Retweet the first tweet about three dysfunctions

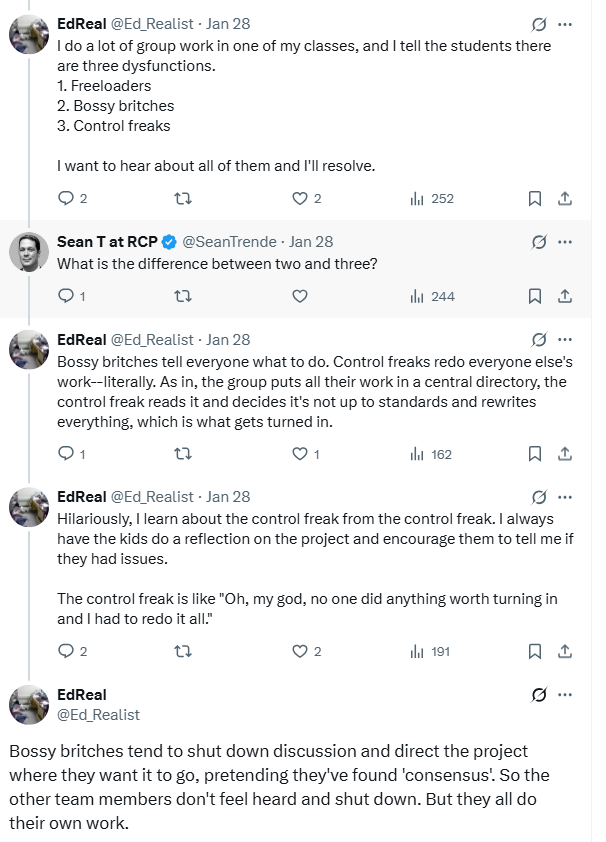pyautogui.click(x=183, y=199)
